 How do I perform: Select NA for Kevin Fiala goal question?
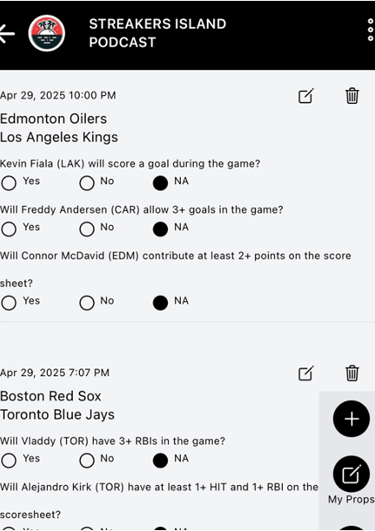pyautogui.click(x=160, y=183)
